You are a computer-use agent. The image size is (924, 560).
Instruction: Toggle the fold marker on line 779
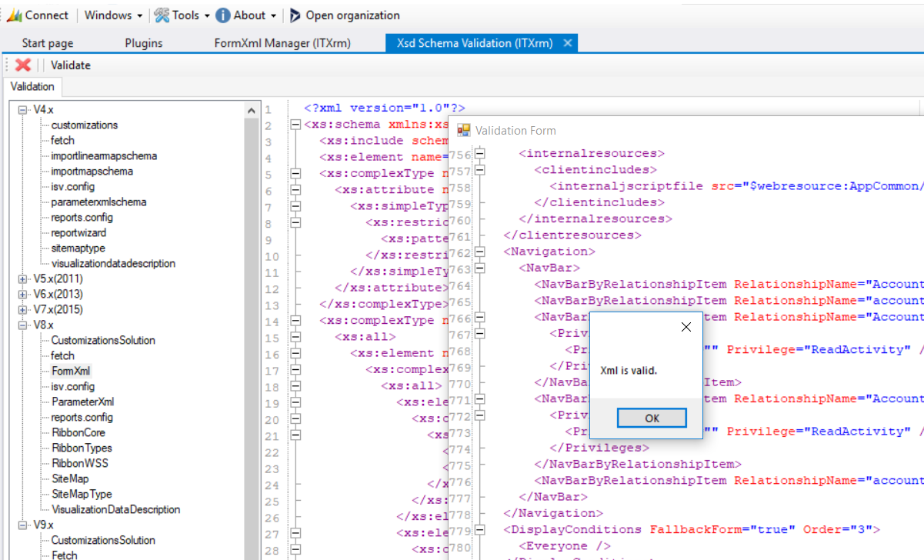click(479, 529)
